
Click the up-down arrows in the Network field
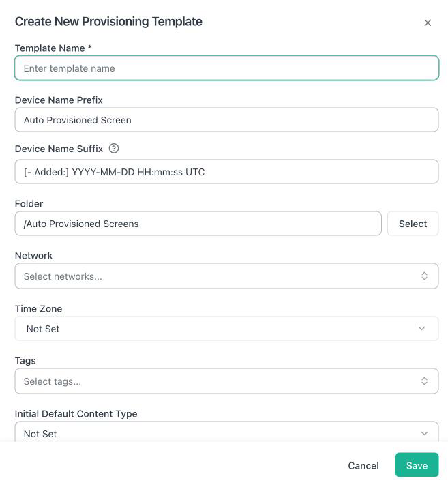tap(425, 276)
